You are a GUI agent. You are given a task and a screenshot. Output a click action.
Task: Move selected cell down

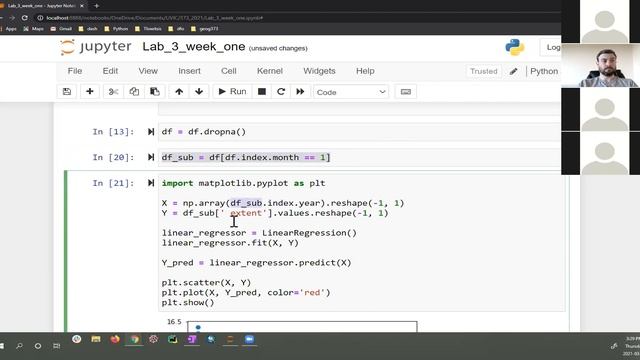(199, 92)
